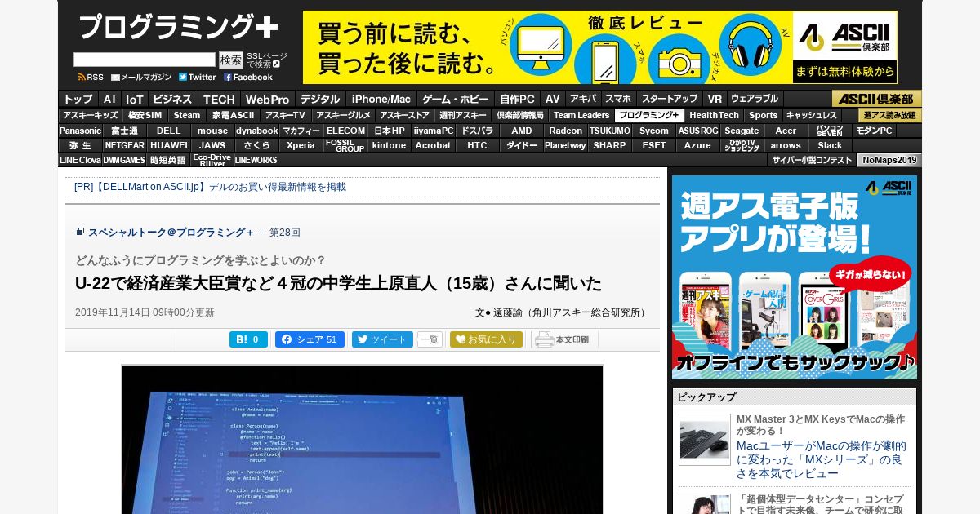This screenshot has height=514, width=980.
Task: Click the 徹底レビュー top banner ad
Action: click(x=599, y=47)
